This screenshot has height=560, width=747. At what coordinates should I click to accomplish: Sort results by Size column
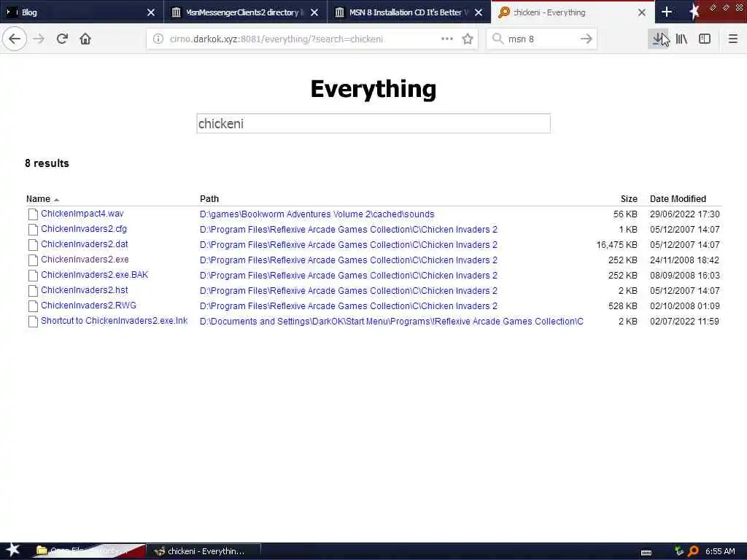(629, 199)
